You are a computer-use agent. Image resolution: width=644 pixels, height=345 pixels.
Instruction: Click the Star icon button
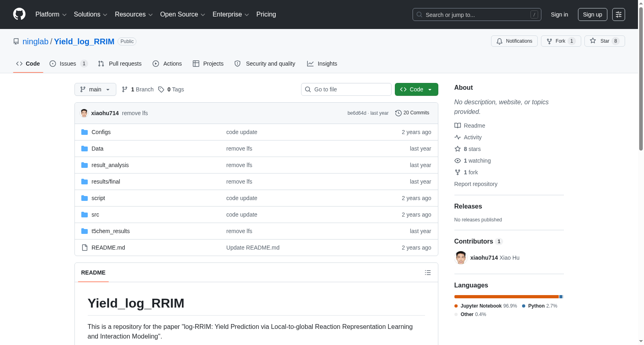[593, 41]
